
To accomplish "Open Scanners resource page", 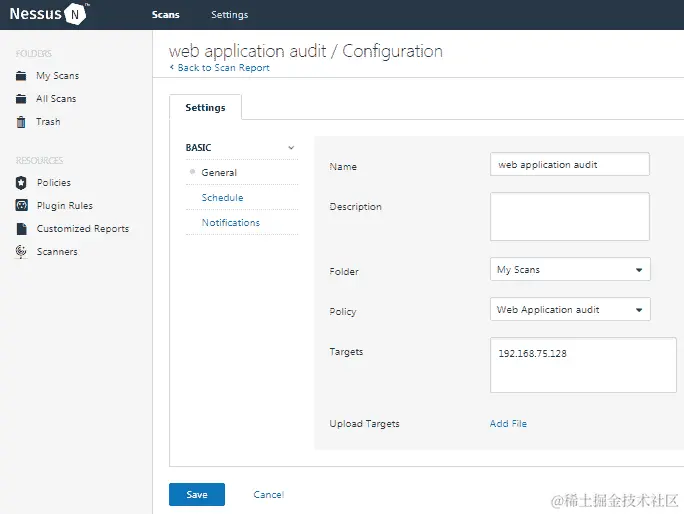I will point(57,252).
